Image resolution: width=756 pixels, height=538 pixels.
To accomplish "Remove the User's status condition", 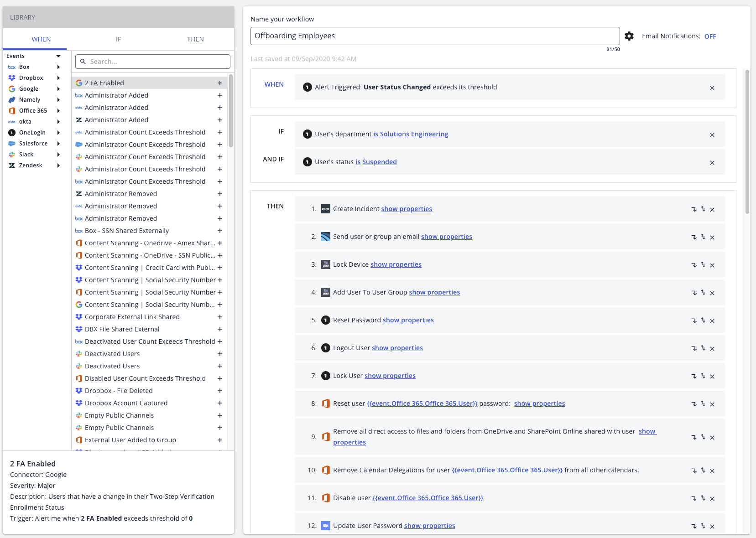I will [712, 163].
